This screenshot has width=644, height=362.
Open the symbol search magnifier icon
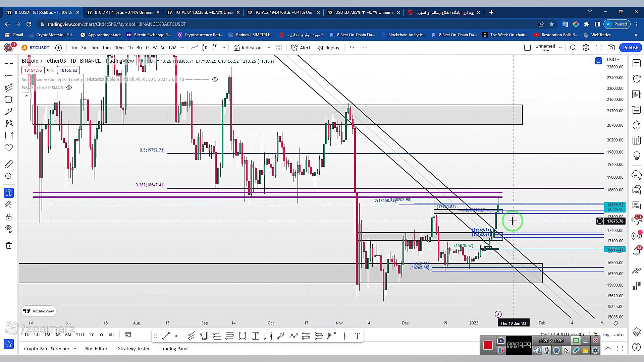(x=573, y=48)
